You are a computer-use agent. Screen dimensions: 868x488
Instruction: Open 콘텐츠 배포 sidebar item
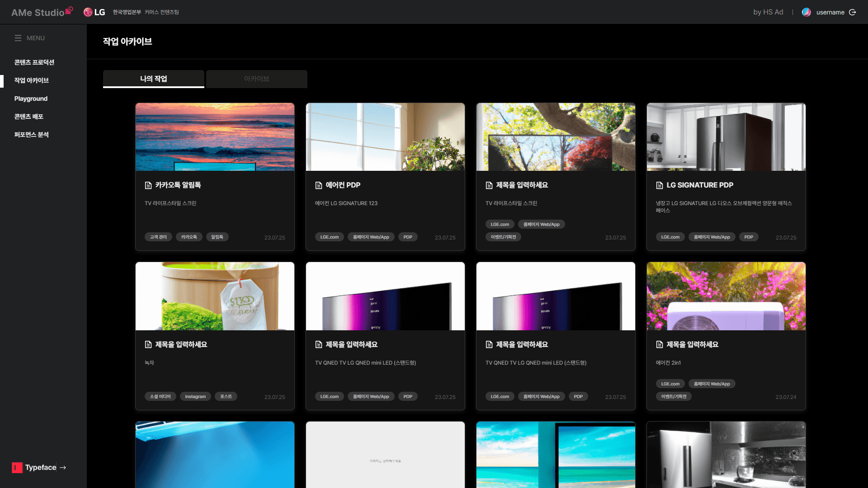tap(28, 117)
